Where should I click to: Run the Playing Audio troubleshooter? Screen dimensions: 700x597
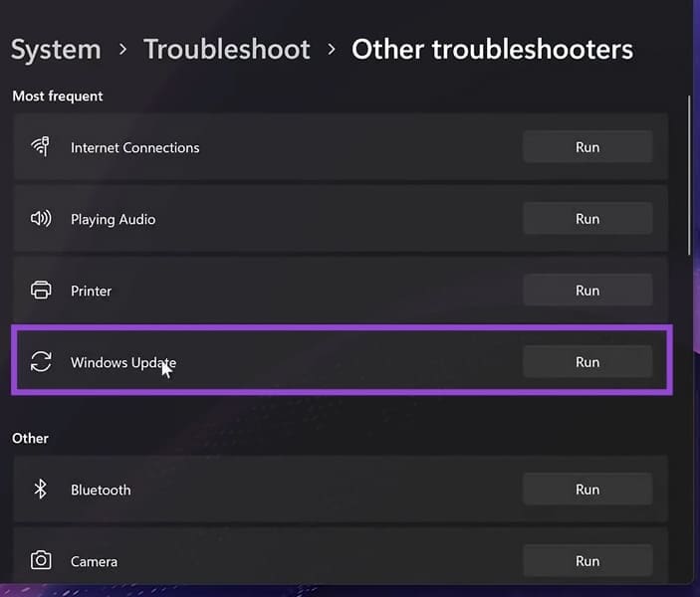pyautogui.click(x=587, y=219)
